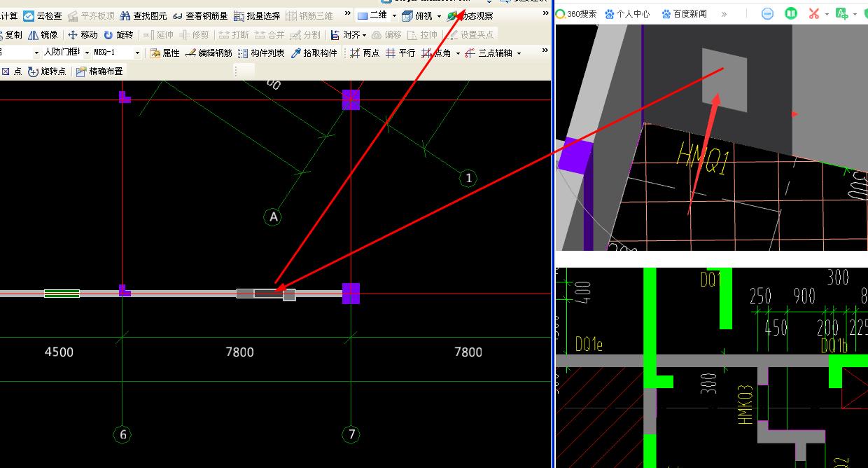Viewport: 868px width, 468px height.
Task: Open 个人中心 bookmark in browser window
Action: pyautogui.click(x=627, y=13)
